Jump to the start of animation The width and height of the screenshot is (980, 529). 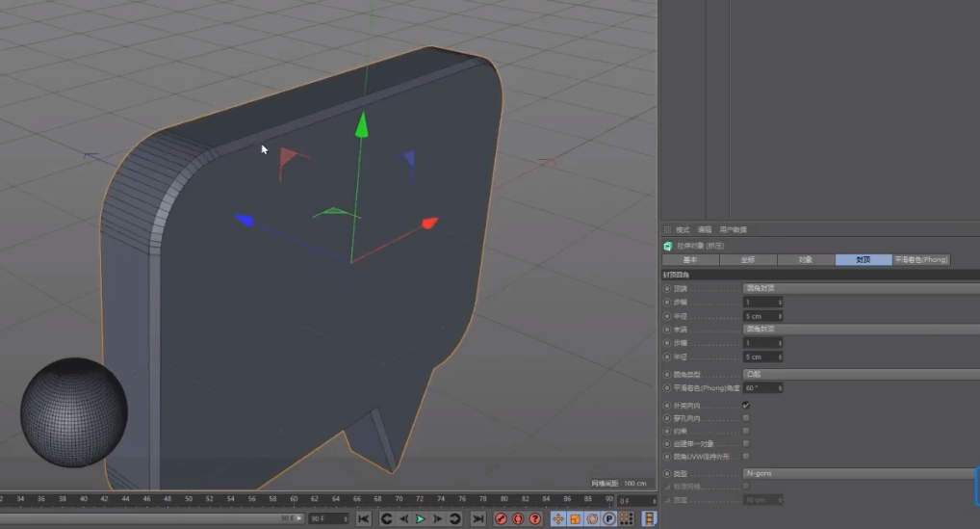(364, 518)
